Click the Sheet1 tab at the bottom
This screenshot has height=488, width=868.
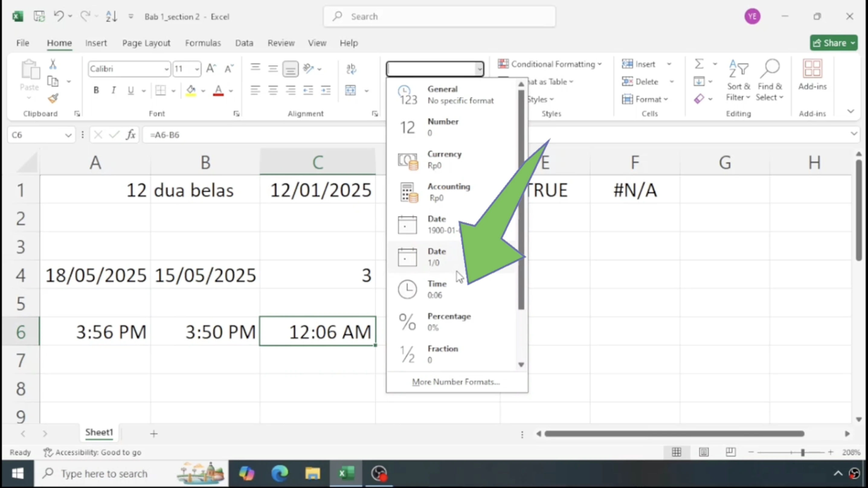[x=99, y=433]
